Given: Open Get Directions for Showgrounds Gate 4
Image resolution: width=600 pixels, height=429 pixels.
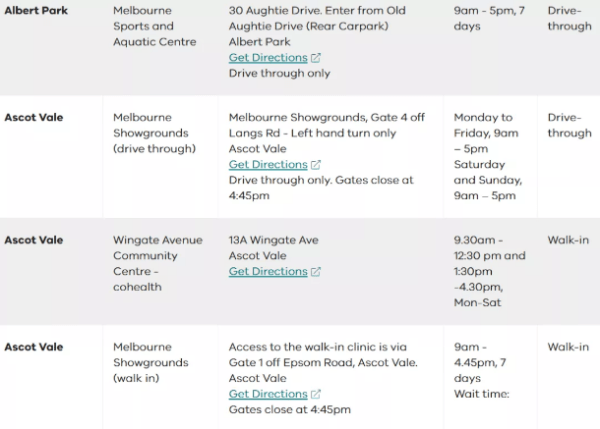Looking at the screenshot, I should tap(268, 165).
